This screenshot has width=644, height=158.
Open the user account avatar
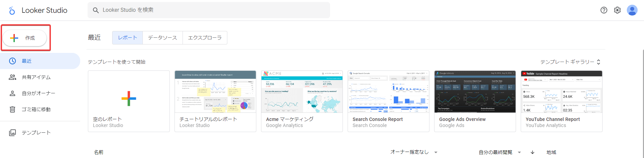(632, 10)
